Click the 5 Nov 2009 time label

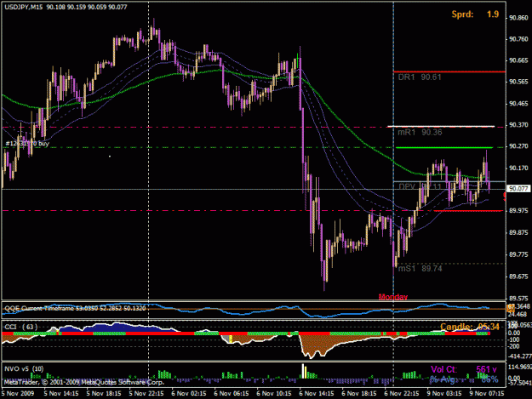(18, 394)
